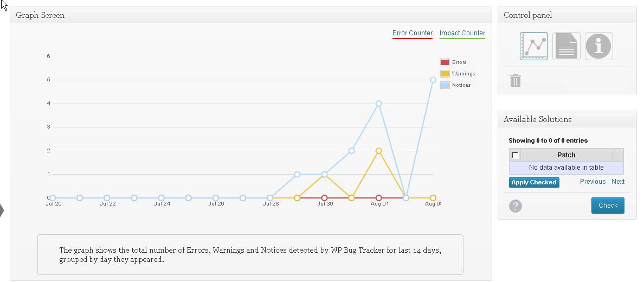The width and height of the screenshot is (644, 282).
Task: Go to Next page of solutions
Action: [618, 182]
